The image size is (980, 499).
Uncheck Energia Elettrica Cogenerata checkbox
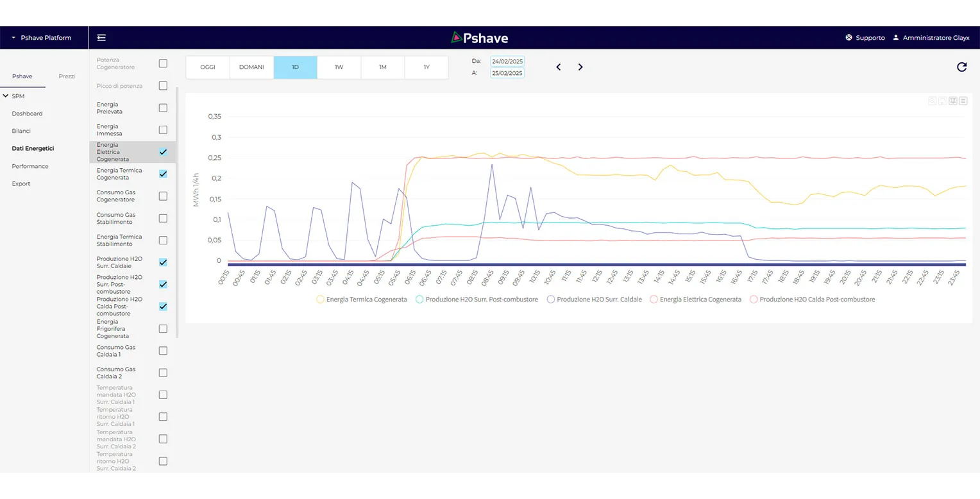163,152
